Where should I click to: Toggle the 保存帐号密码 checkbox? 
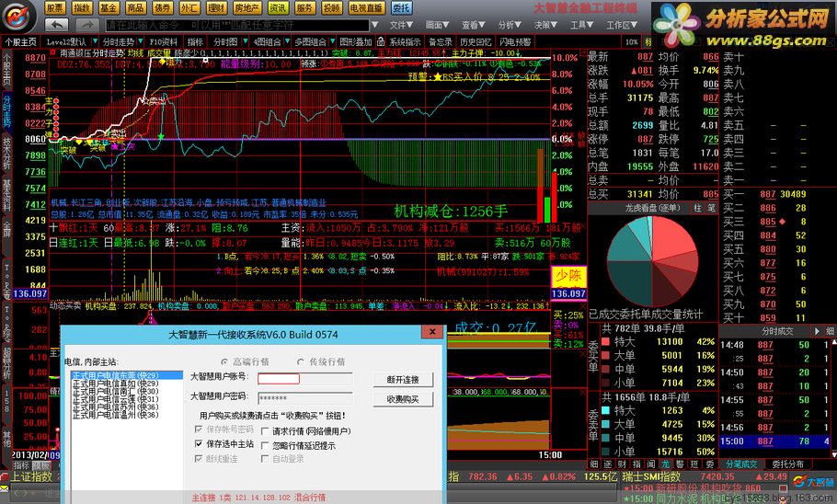tap(199, 430)
